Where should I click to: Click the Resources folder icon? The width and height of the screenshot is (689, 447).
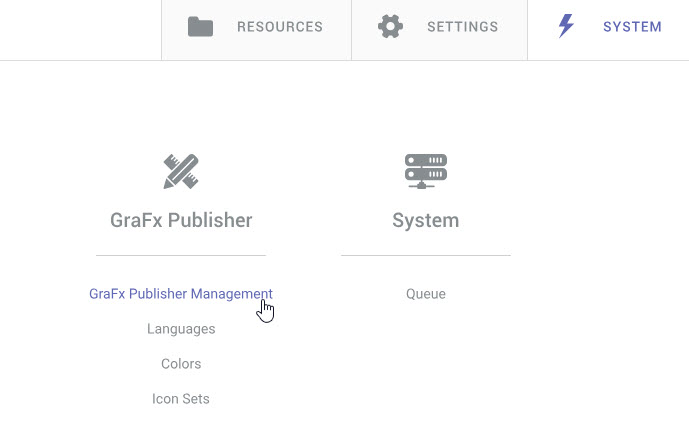[x=200, y=27]
